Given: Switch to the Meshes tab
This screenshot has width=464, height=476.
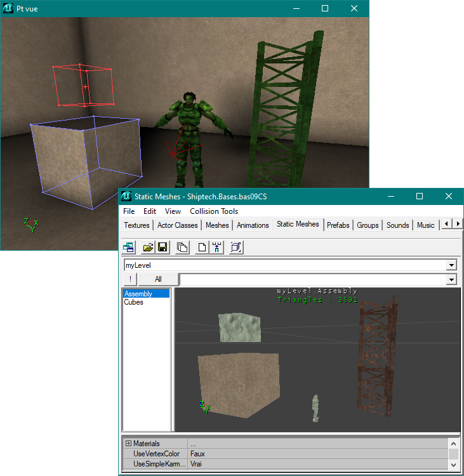Looking at the screenshot, I should (x=217, y=225).
